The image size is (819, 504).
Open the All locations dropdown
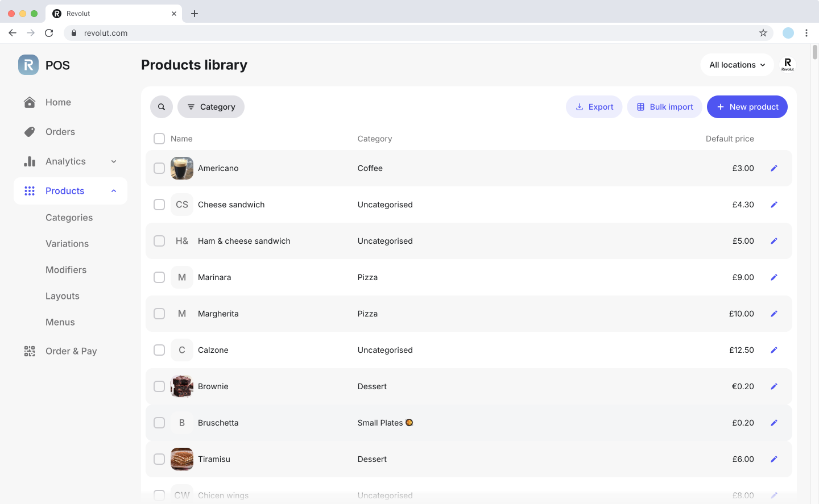(x=737, y=65)
